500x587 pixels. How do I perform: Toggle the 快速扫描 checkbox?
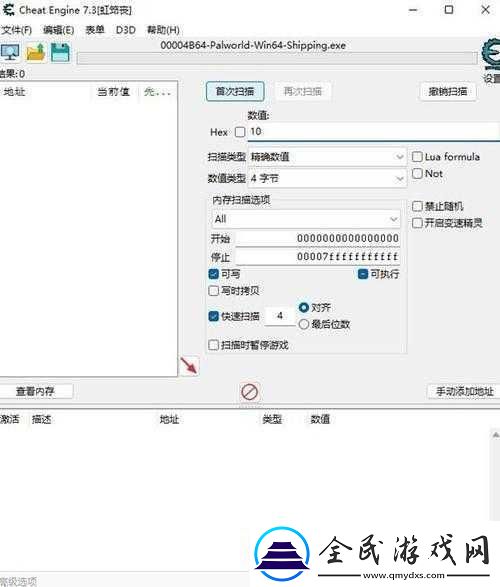click(213, 316)
